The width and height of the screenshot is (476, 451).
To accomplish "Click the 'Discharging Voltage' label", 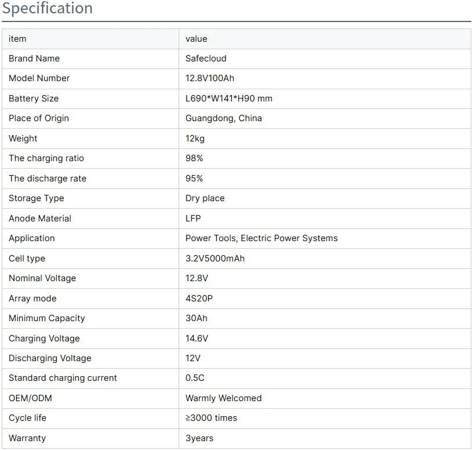I will [x=50, y=358].
